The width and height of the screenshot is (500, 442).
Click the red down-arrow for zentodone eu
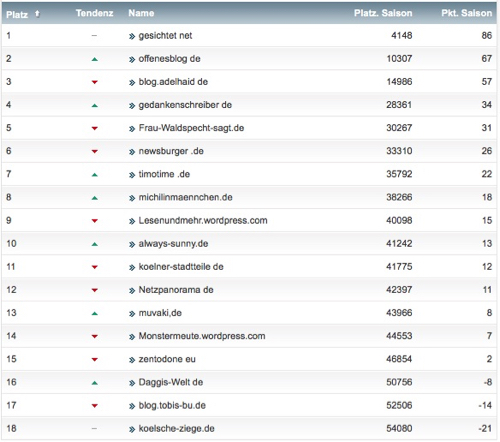tap(95, 360)
